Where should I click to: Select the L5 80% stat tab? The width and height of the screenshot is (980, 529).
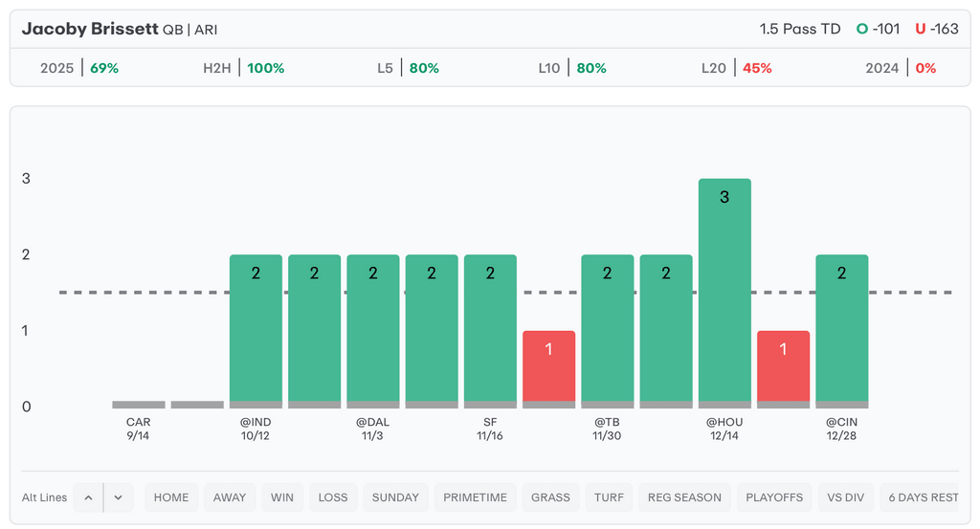[x=408, y=68]
